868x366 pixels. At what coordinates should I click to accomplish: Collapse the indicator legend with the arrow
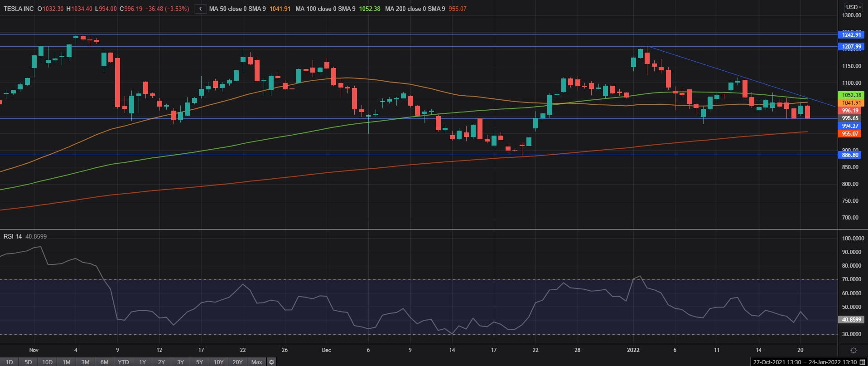tap(200, 9)
